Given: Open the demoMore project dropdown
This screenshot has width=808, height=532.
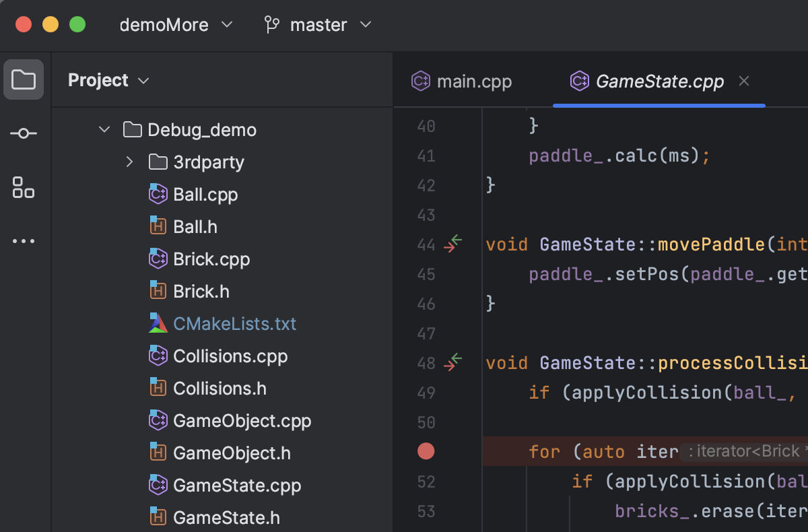Looking at the screenshot, I should 176,25.
